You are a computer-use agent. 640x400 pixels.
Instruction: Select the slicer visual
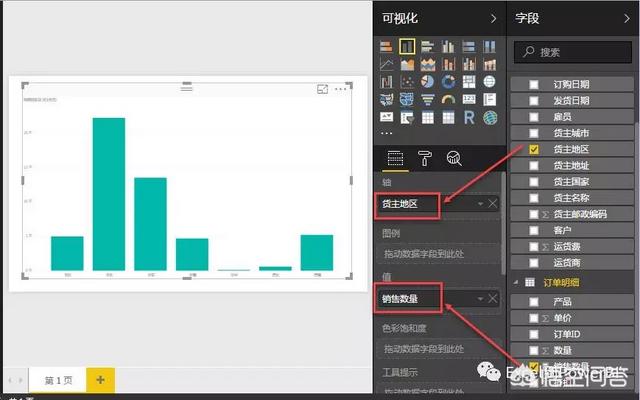click(407, 118)
